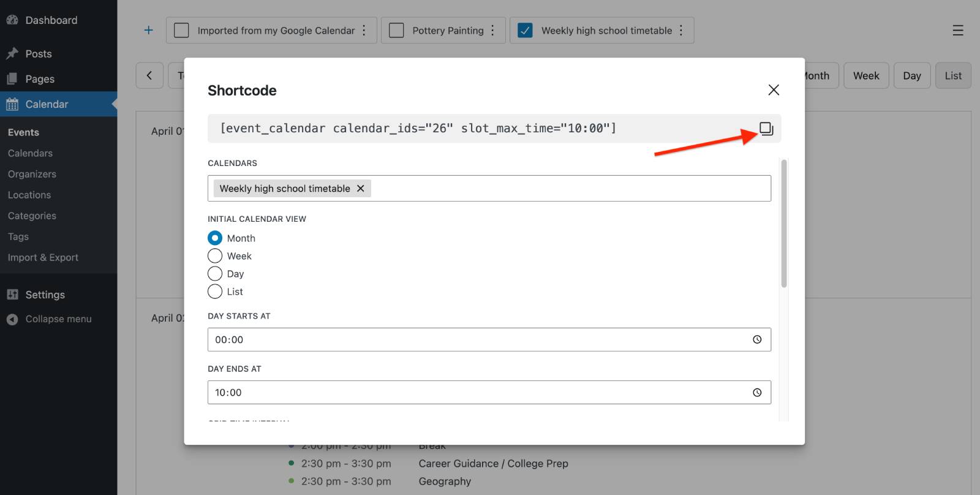Go to previous period with back chevron
The height and width of the screenshot is (495, 980).
coord(149,75)
